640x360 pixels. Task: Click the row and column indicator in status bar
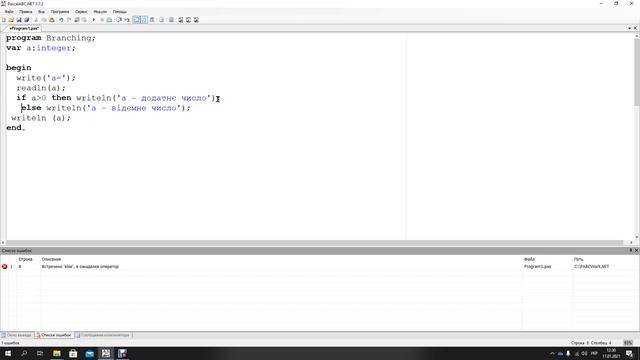click(591, 343)
